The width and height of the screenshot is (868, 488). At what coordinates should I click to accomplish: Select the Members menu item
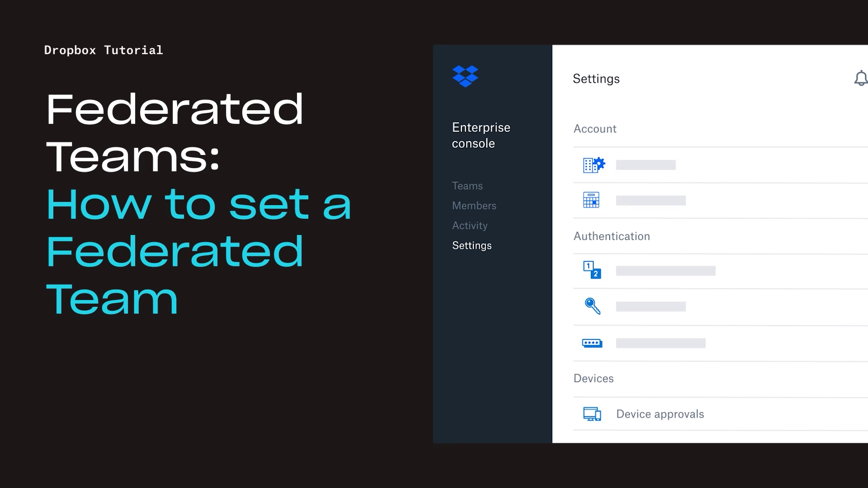tap(474, 206)
